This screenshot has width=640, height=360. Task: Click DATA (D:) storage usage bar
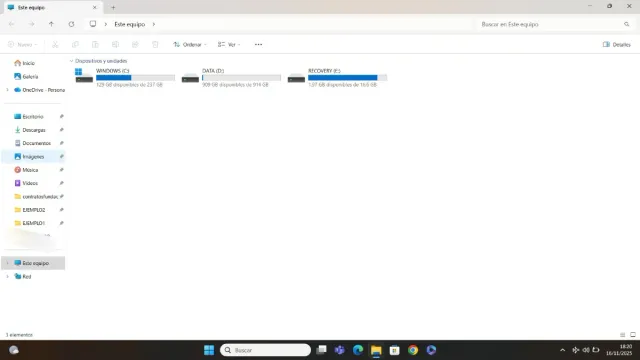click(x=242, y=78)
